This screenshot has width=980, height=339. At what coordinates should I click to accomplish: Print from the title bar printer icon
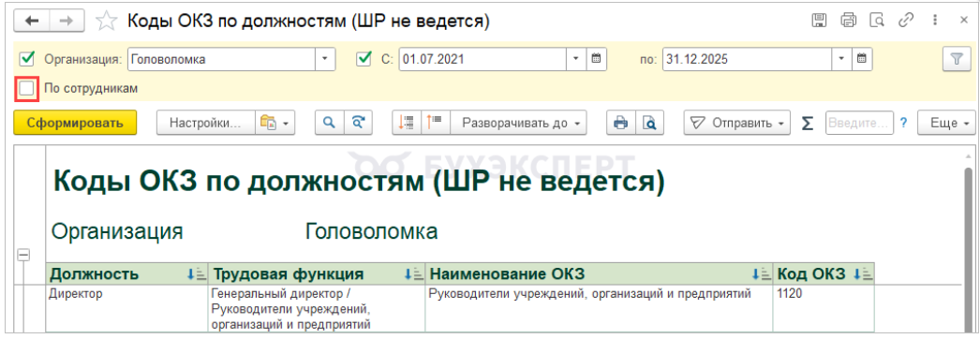point(848,21)
